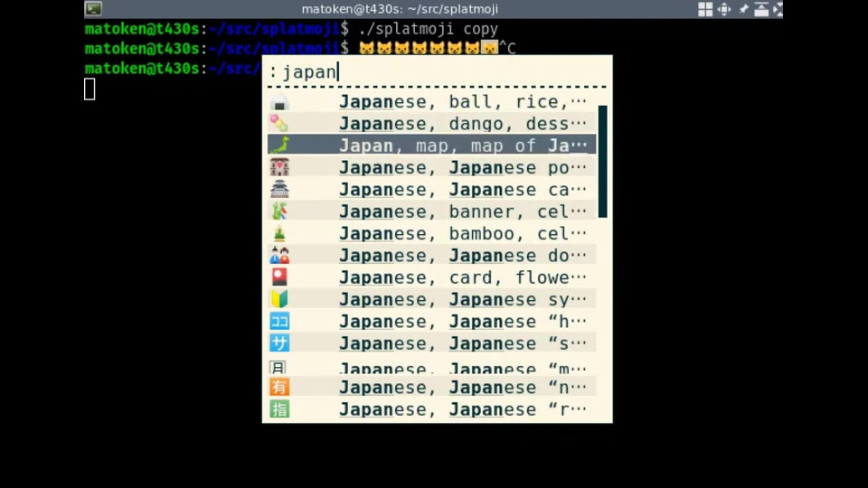Select the "Japanese, banner, cel…" result
The width and height of the screenshot is (868, 488).
click(432, 211)
